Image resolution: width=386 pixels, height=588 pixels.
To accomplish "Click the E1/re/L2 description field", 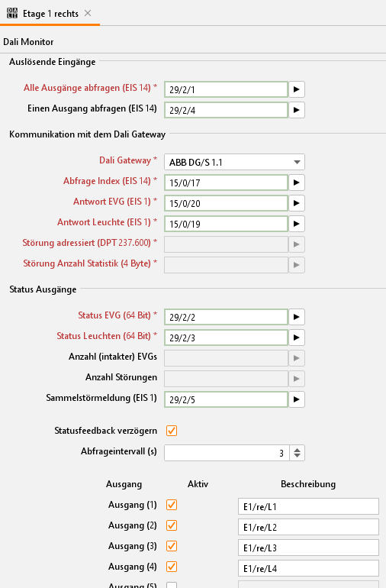I will [x=308, y=527].
